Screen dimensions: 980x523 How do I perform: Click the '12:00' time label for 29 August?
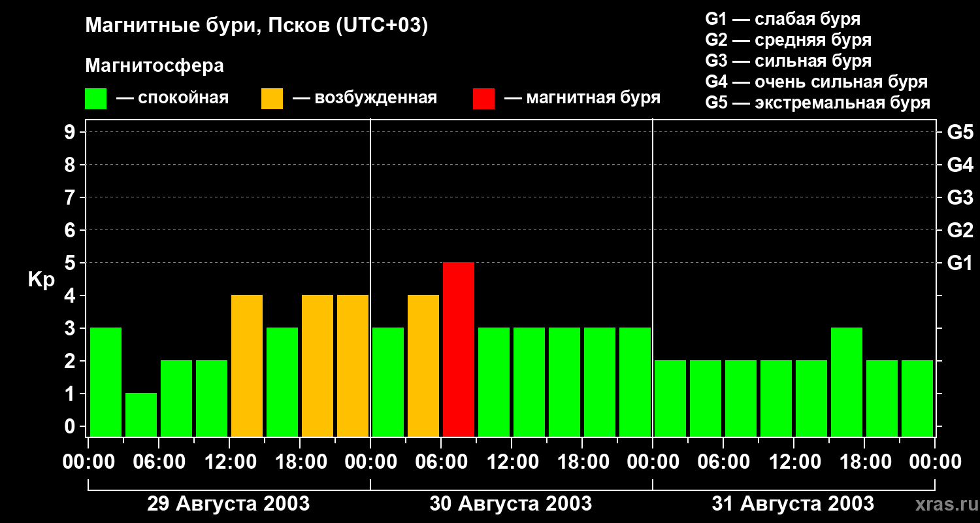tap(229, 462)
